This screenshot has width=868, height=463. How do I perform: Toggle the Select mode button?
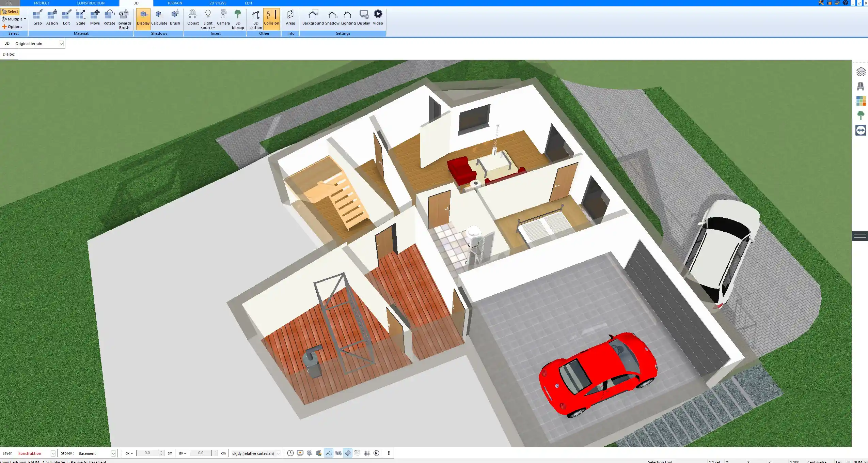10,12
